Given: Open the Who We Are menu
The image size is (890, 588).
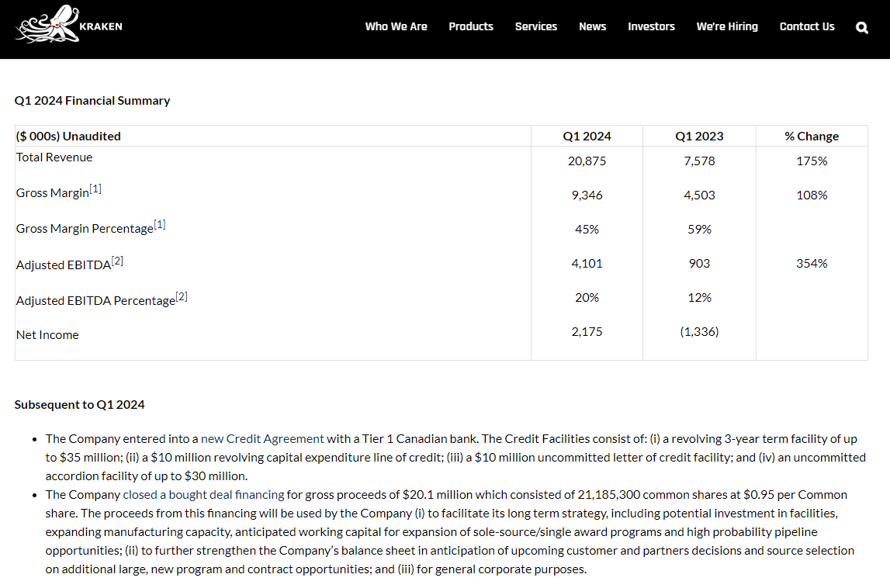Looking at the screenshot, I should click(x=397, y=26).
